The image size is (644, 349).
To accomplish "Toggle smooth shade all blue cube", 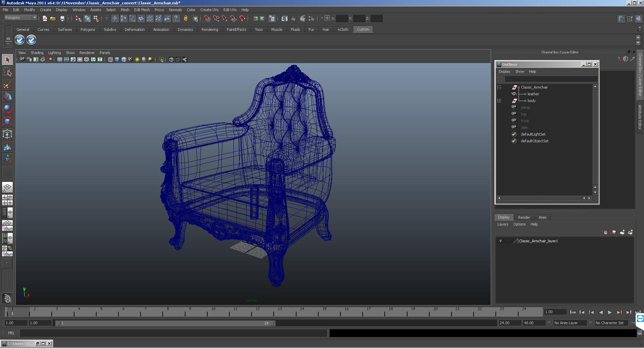I will point(117,59).
